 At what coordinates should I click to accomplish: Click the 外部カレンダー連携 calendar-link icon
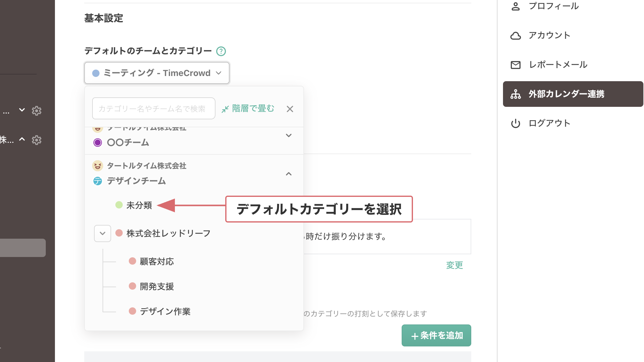516,94
